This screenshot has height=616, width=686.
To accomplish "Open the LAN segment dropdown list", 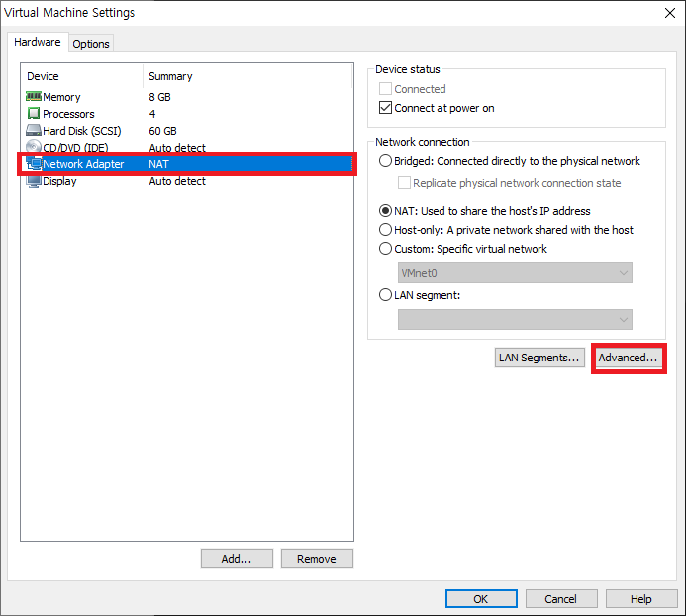I will click(515, 320).
